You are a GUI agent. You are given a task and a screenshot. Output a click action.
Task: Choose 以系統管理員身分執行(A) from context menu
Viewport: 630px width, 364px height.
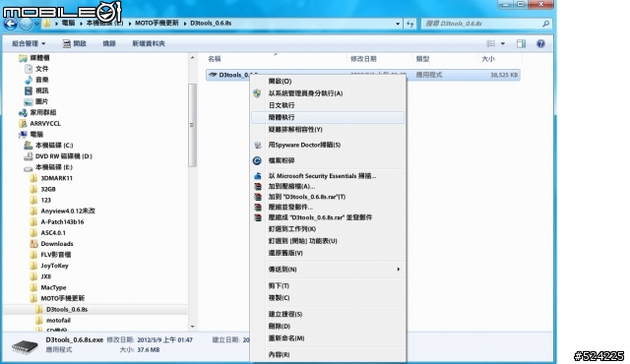[328, 93]
